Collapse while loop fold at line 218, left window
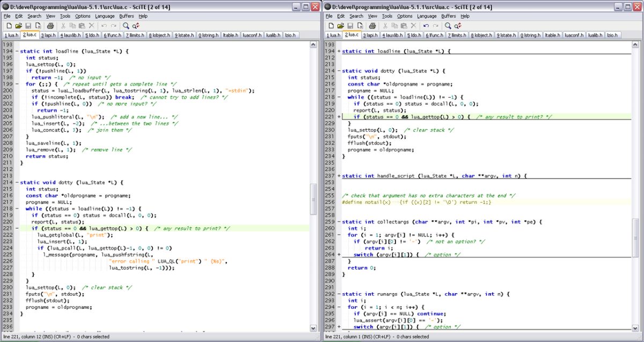 (x=17, y=209)
